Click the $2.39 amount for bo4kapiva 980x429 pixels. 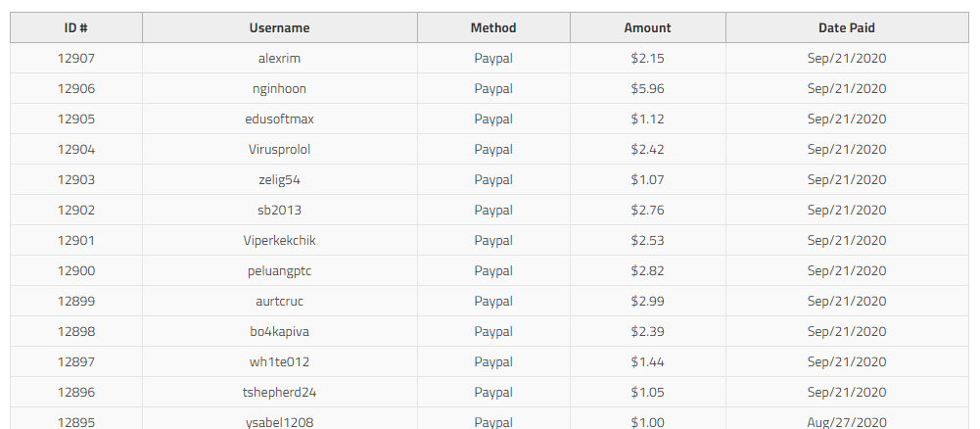(x=647, y=331)
